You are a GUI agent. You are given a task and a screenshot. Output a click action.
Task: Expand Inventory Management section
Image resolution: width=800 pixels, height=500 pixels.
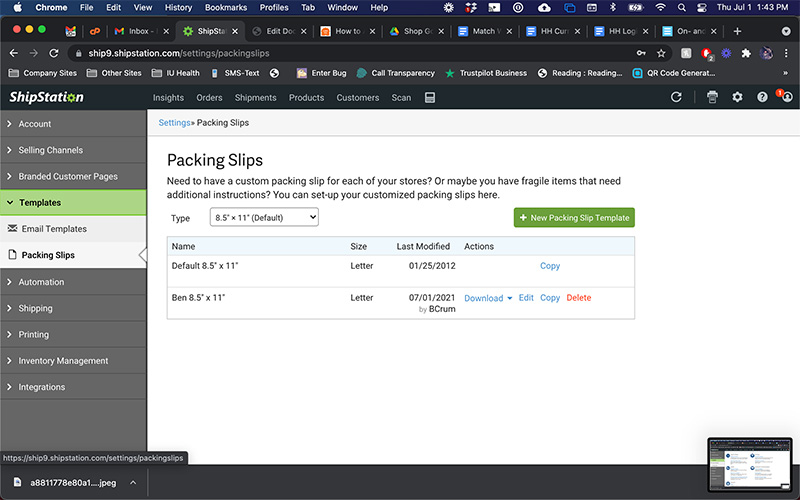[x=73, y=361]
